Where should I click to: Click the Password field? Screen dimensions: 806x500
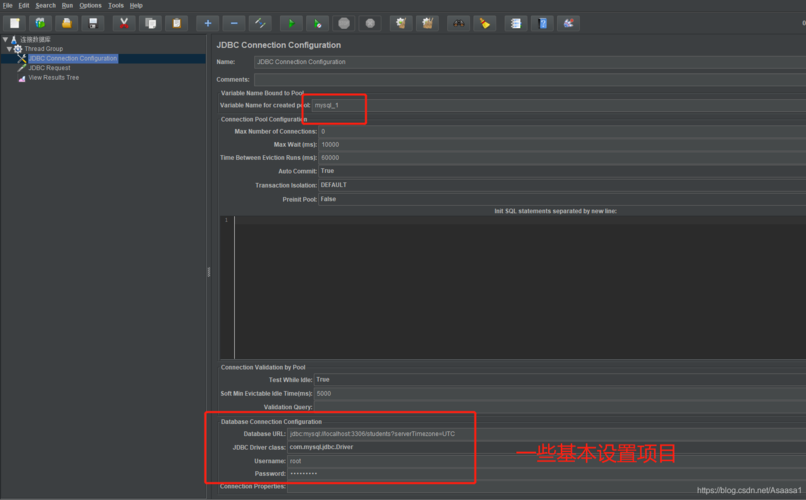(546, 474)
